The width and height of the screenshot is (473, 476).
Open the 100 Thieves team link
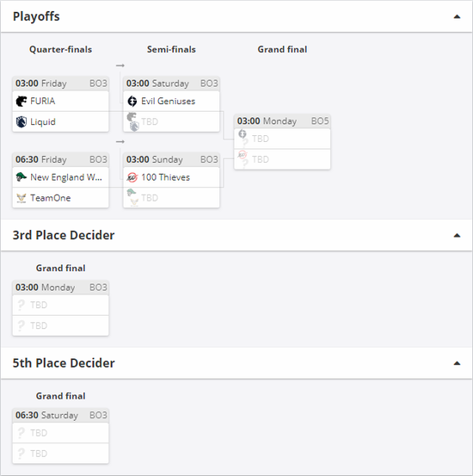point(165,177)
